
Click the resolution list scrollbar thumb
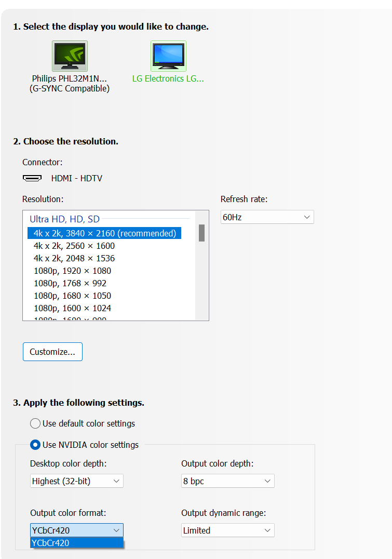(x=201, y=233)
